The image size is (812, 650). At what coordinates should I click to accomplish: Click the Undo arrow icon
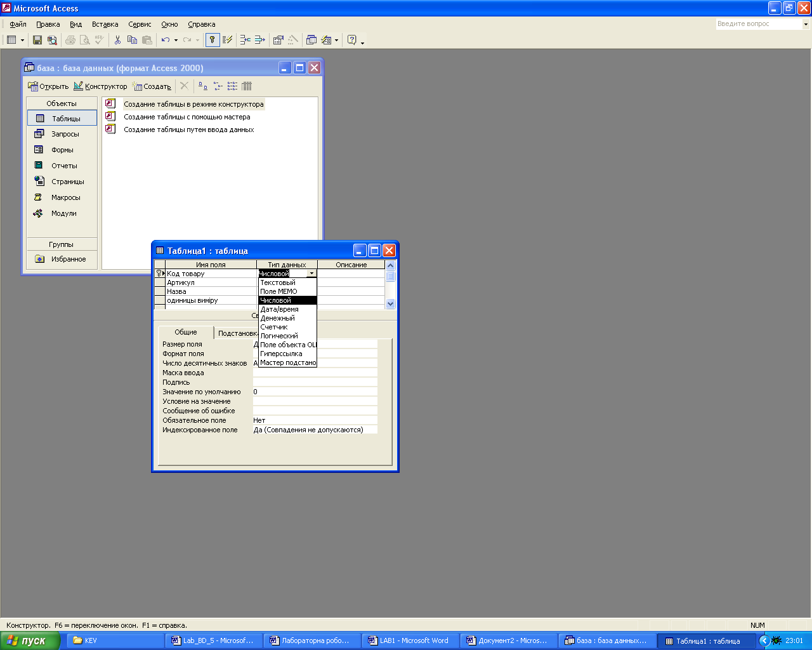[x=165, y=40]
